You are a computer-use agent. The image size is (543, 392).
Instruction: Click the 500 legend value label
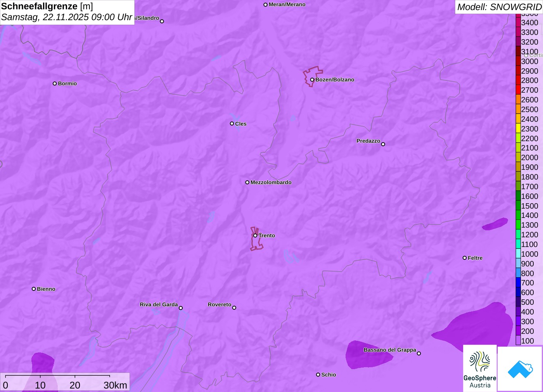[527, 302]
